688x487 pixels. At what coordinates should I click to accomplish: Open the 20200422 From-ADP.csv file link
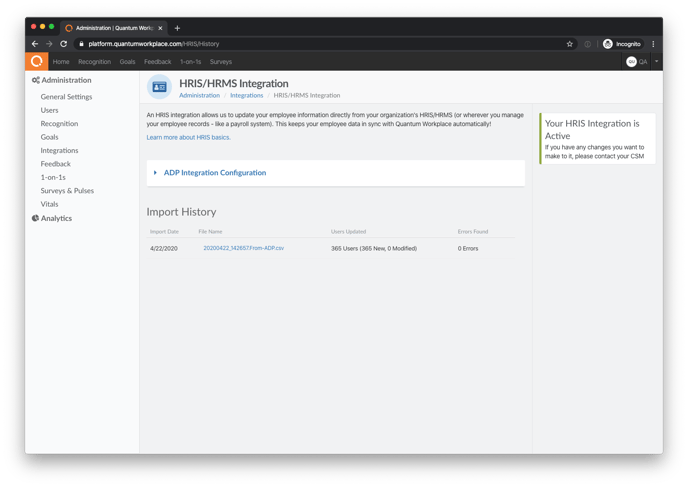click(244, 248)
